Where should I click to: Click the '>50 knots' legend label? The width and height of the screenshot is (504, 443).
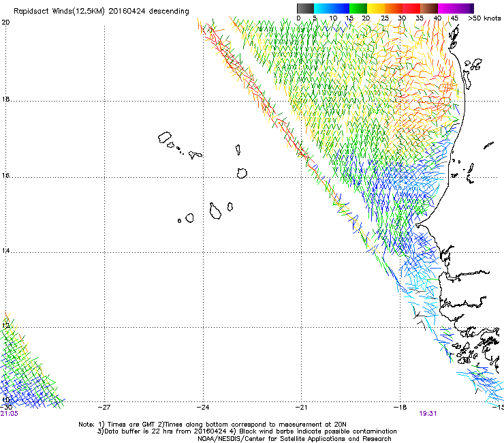[484, 18]
